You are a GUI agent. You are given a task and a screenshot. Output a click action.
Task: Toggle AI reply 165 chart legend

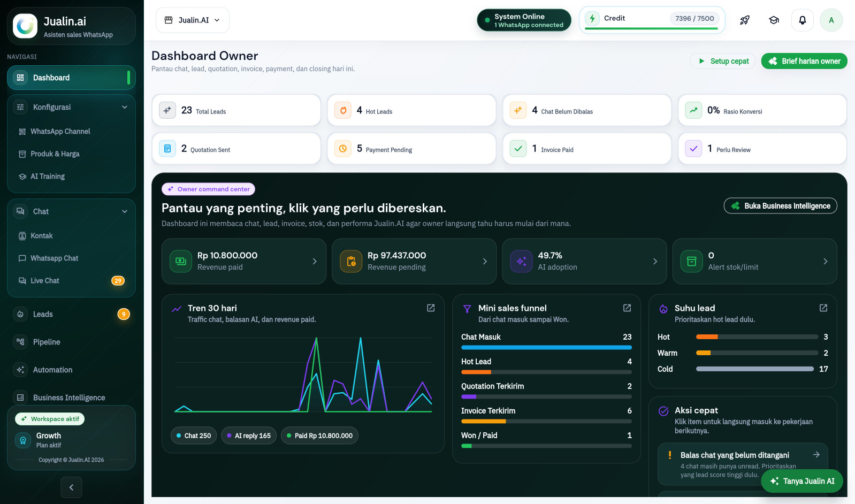pyautogui.click(x=249, y=436)
